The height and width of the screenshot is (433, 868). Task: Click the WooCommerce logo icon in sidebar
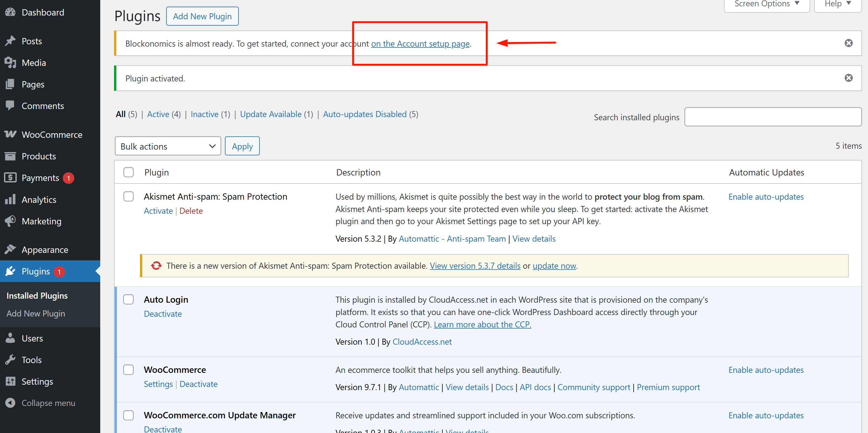[x=10, y=134]
